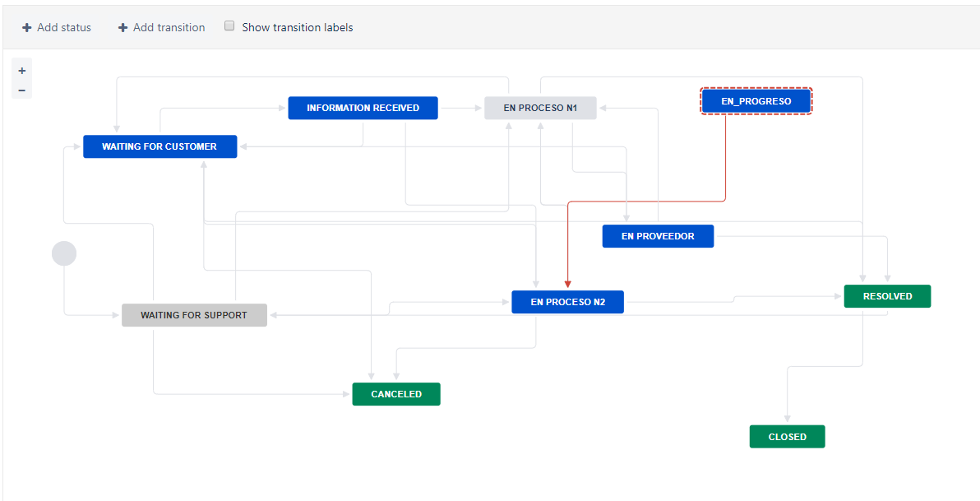The width and height of the screenshot is (980, 501).
Task: Select the EN PROCESO N1 status
Action: 541,109
